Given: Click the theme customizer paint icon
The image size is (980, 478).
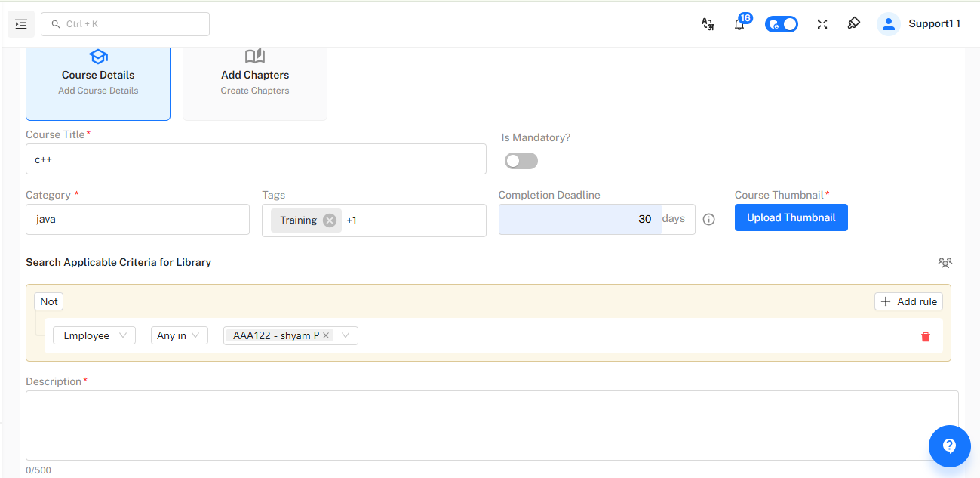Looking at the screenshot, I should click(x=854, y=23).
